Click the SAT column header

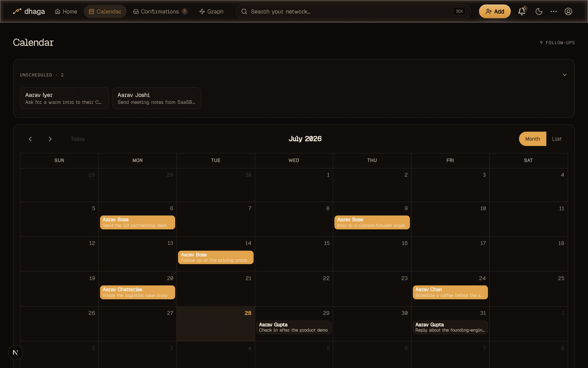pos(528,160)
